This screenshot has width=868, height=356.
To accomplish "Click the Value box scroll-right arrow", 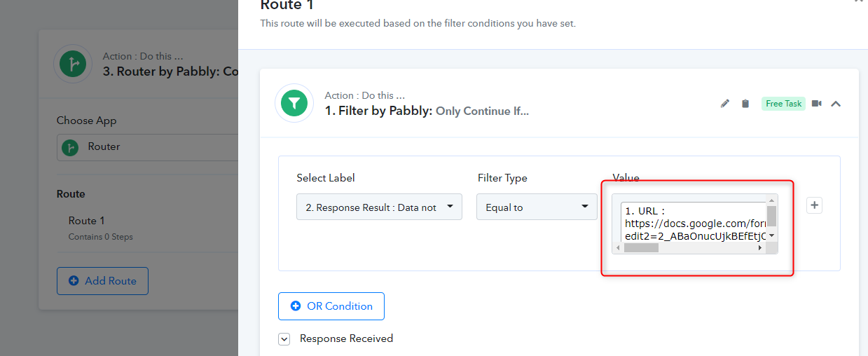I will coord(760,248).
